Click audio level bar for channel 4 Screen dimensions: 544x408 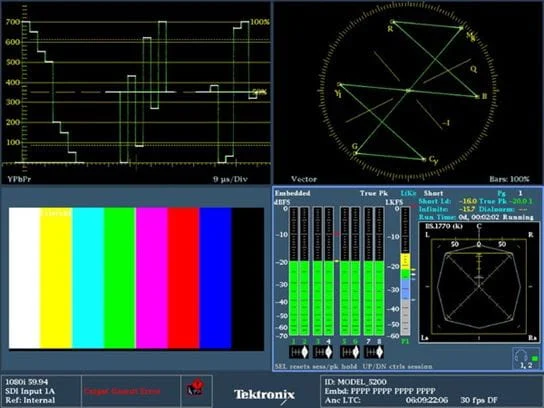pyautogui.click(x=329, y=271)
